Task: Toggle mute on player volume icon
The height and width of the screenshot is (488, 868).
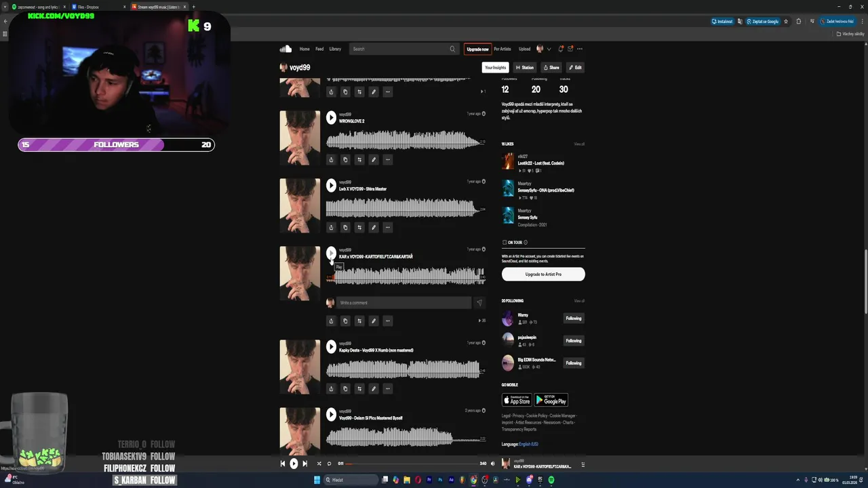Action: pyautogui.click(x=493, y=464)
